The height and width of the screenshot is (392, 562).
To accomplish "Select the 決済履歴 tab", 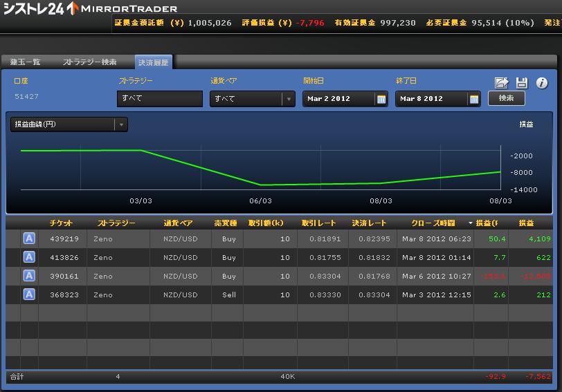I will tap(153, 62).
